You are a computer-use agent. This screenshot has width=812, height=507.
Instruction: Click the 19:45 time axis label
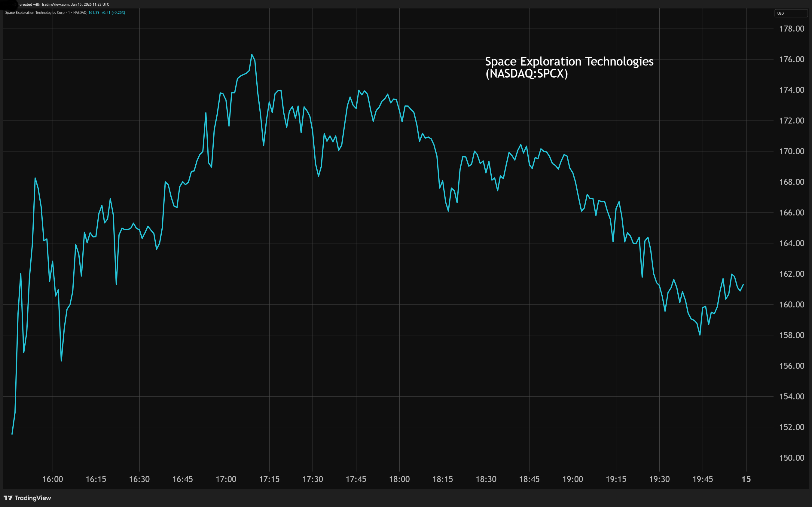click(x=703, y=479)
